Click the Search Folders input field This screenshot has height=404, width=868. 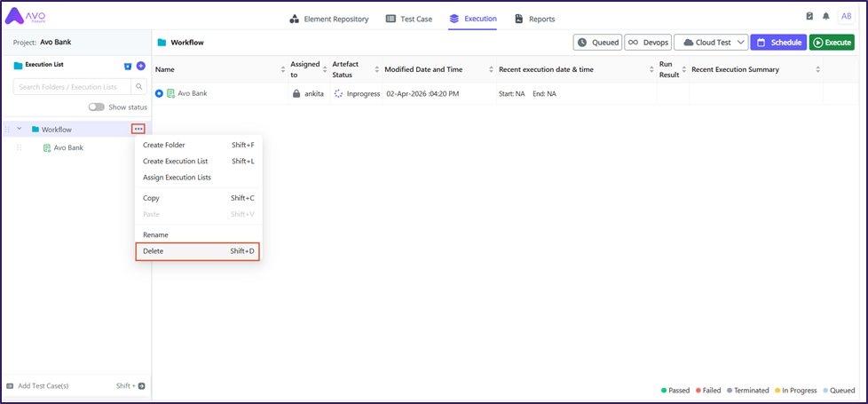tap(72, 87)
